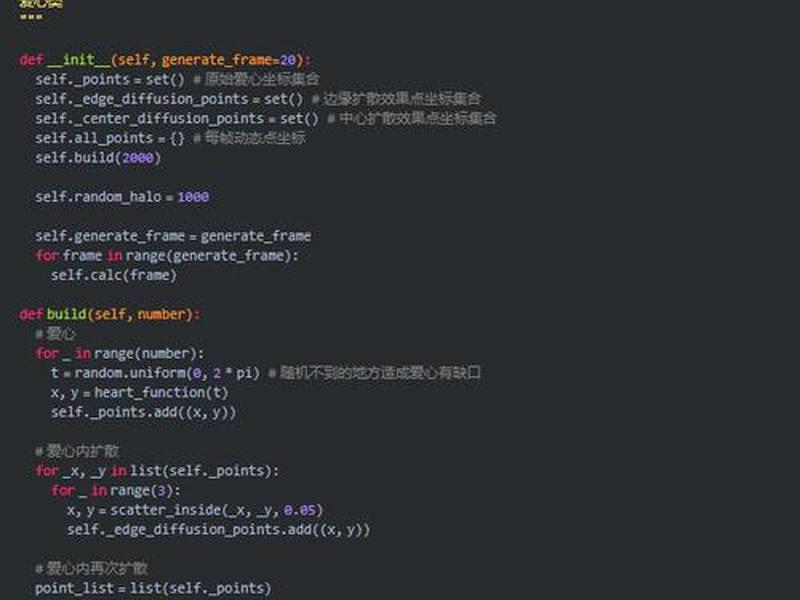Click the line 'self._center_diffusion_points = set()'
This screenshot has width=800, height=600.
pos(177,118)
